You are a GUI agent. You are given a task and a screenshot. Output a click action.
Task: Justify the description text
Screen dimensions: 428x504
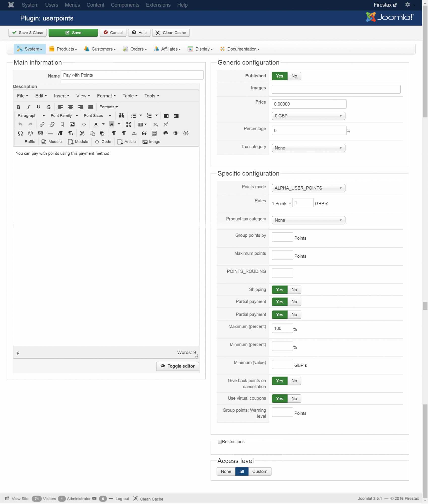[91, 107]
